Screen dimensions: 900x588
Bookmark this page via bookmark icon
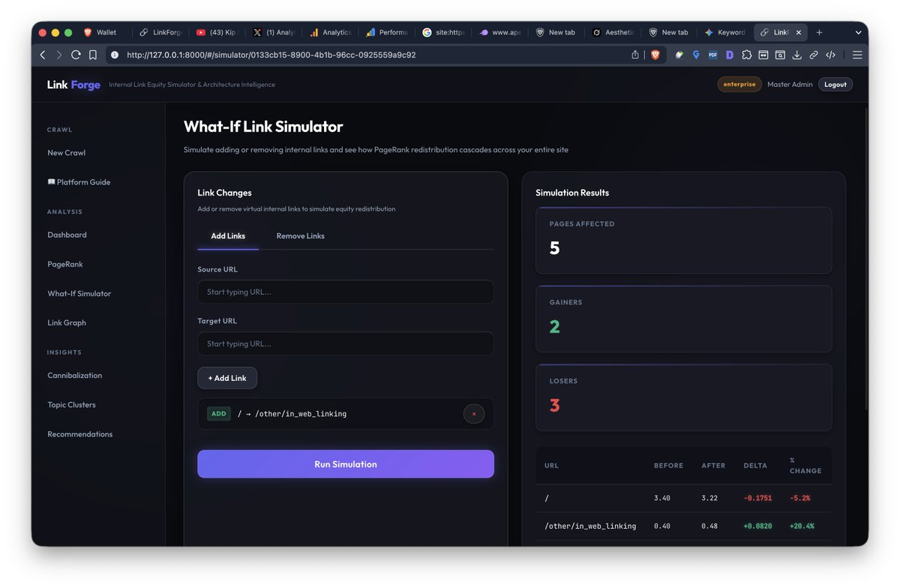(93, 55)
